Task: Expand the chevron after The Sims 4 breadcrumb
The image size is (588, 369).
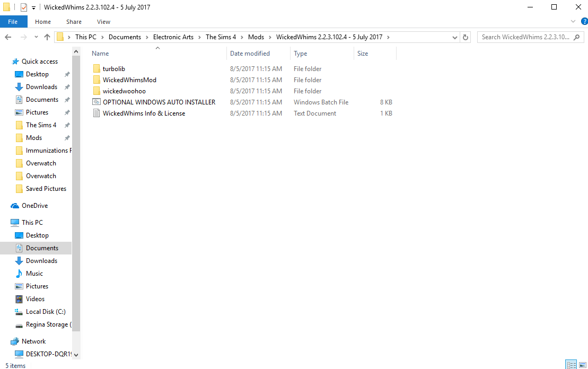Action: (x=242, y=37)
